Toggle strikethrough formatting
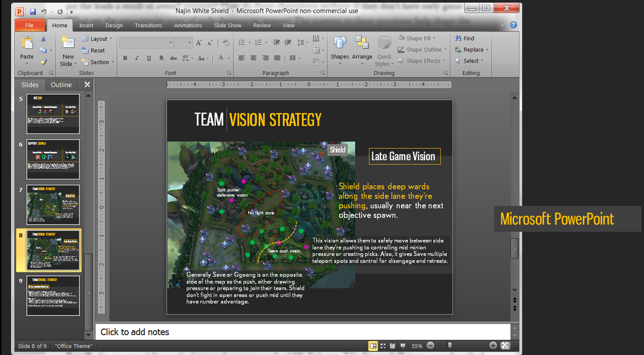The width and height of the screenshot is (644, 355). tap(173, 58)
